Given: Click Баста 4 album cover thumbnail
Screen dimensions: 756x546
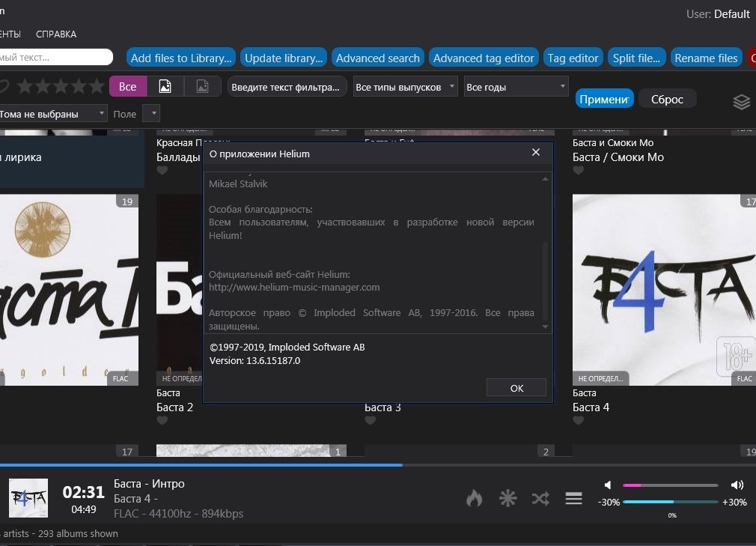Looking at the screenshot, I should click(x=664, y=289).
